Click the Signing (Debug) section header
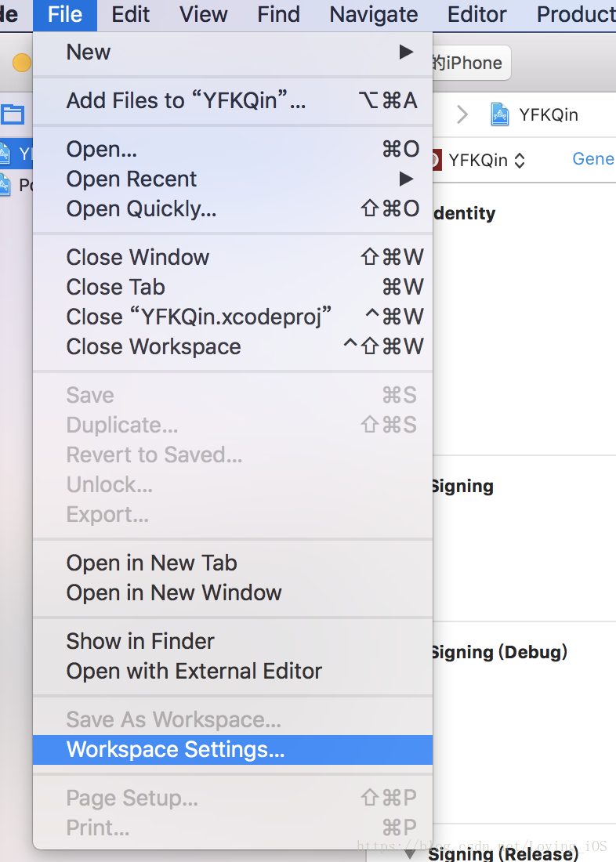Image resolution: width=616 pixels, height=862 pixels. tap(499, 652)
